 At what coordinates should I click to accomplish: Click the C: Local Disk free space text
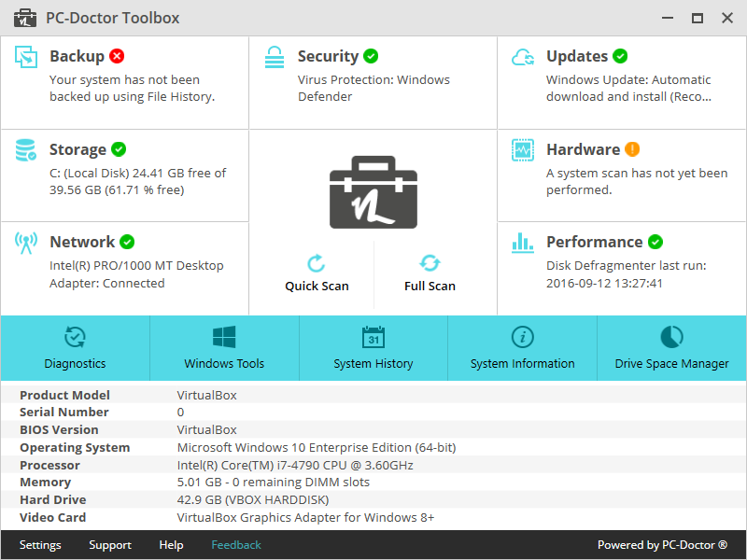[x=137, y=181]
